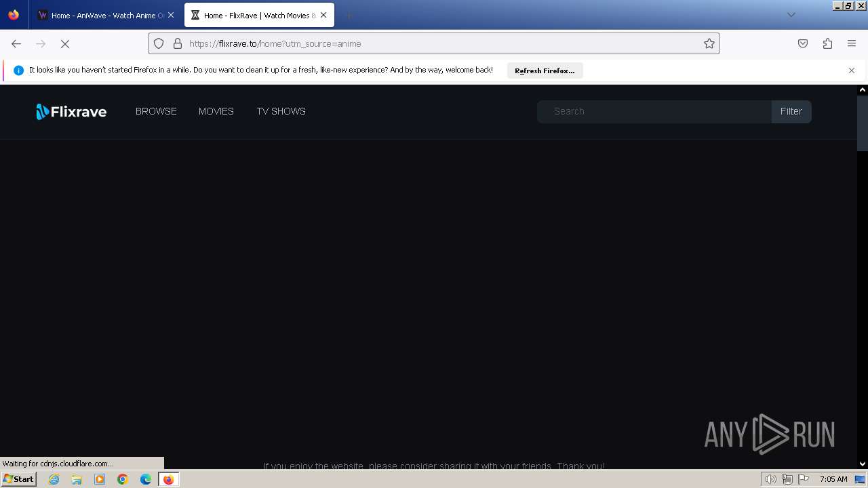Launch Google Chrome from taskbar
Image resolution: width=868 pixels, height=488 pixels.
click(123, 479)
